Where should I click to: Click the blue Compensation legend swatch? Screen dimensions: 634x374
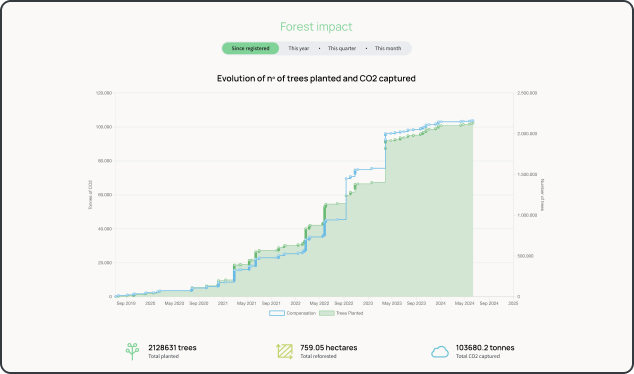[x=277, y=313]
